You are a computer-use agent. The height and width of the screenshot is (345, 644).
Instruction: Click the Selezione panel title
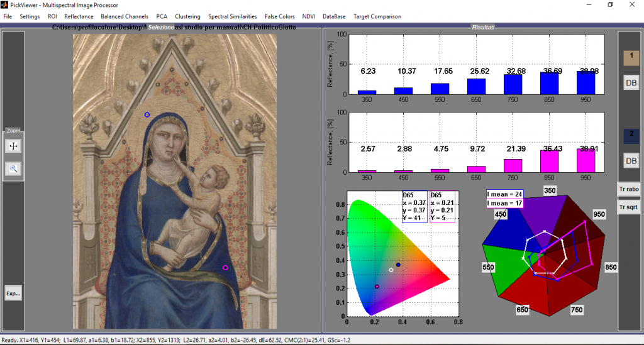[161, 27]
